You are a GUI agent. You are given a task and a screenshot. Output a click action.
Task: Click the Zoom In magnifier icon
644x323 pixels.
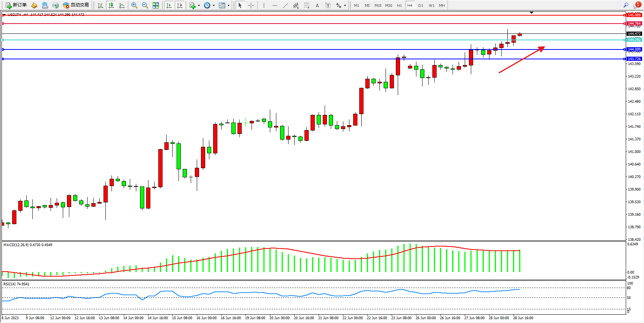point(134,5)
